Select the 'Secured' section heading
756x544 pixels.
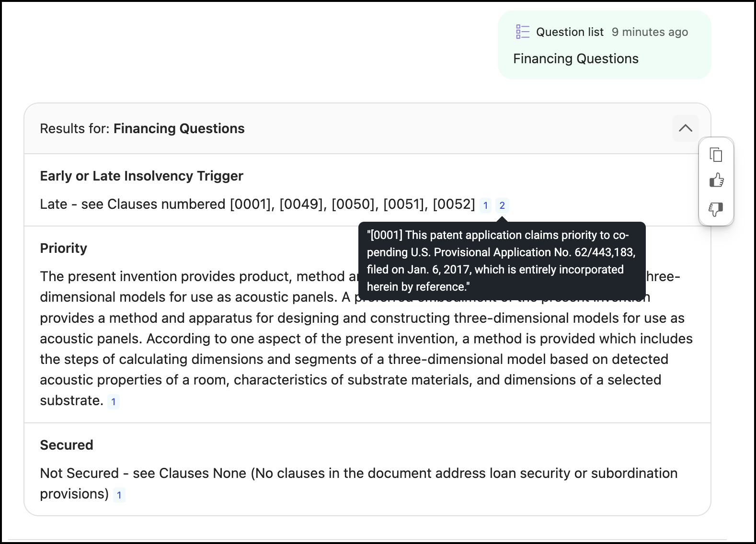pos(67,445)
